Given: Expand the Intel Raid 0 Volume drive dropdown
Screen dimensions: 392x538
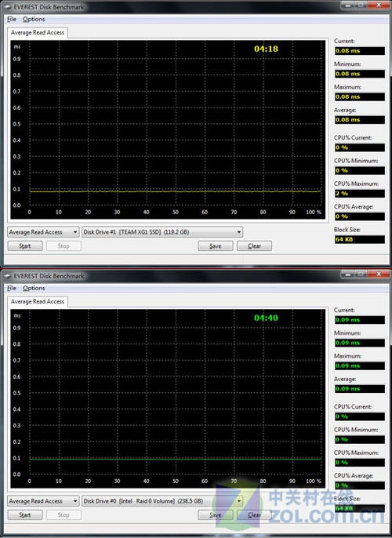Looking at the screenshot, I should [162, 501].
